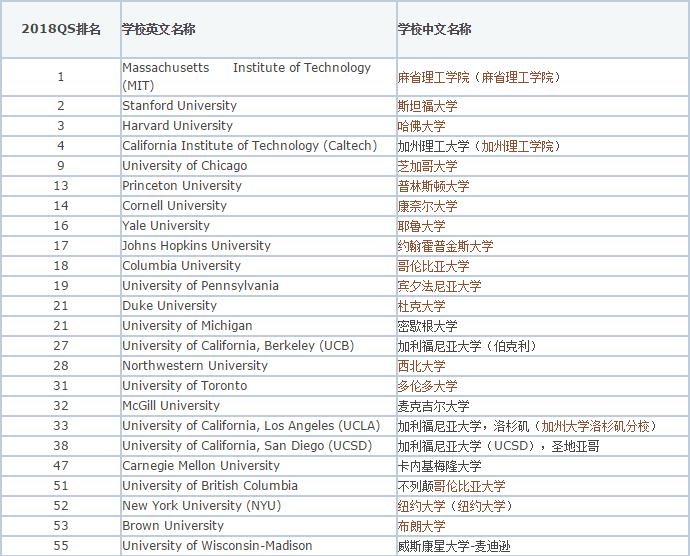Select the University of British Columbia cell
Image resolution: width=690 pixels, height=556 pixels.
259,486
